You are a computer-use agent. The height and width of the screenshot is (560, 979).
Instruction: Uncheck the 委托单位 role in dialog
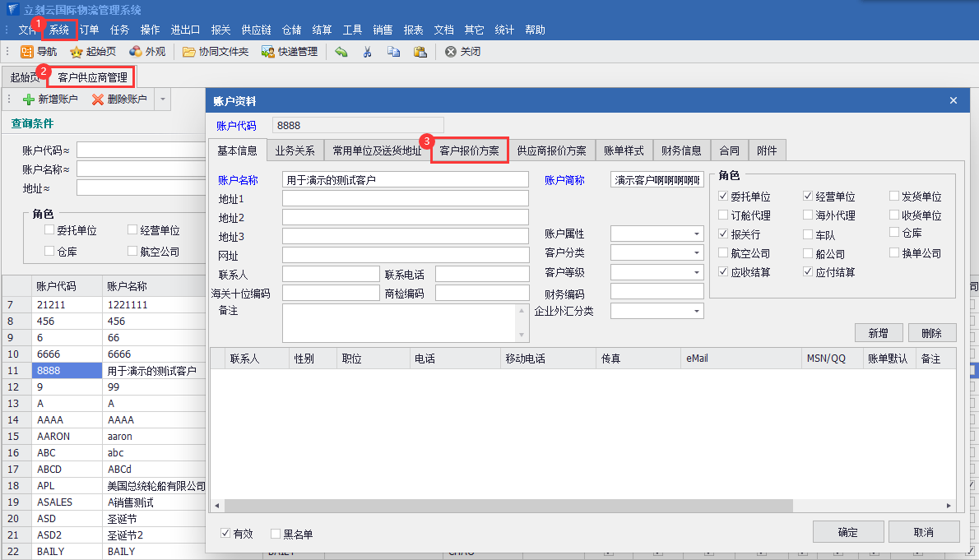click(x=723, y=197)
